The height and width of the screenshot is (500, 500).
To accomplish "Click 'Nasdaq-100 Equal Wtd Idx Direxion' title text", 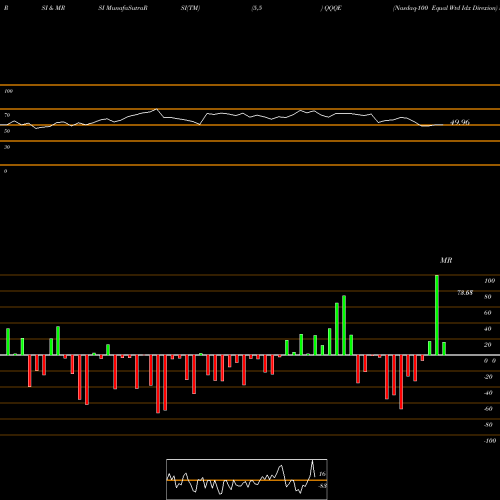I will click(445, 8).
